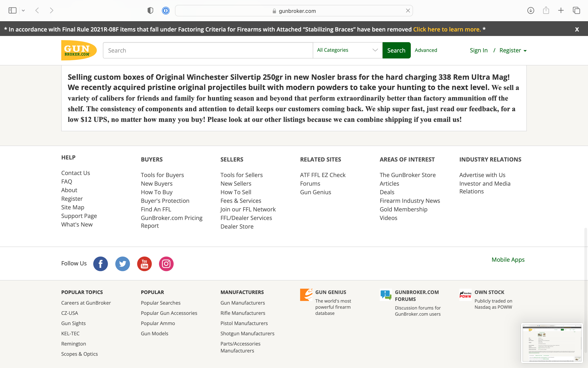Viewport: 588px width, 368px height.
Task: Open Support Page link
Action: click(79, 216)
